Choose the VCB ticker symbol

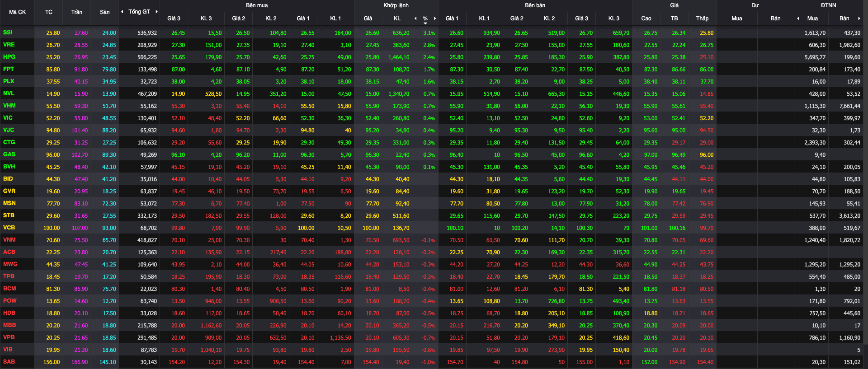pos(9,228)
